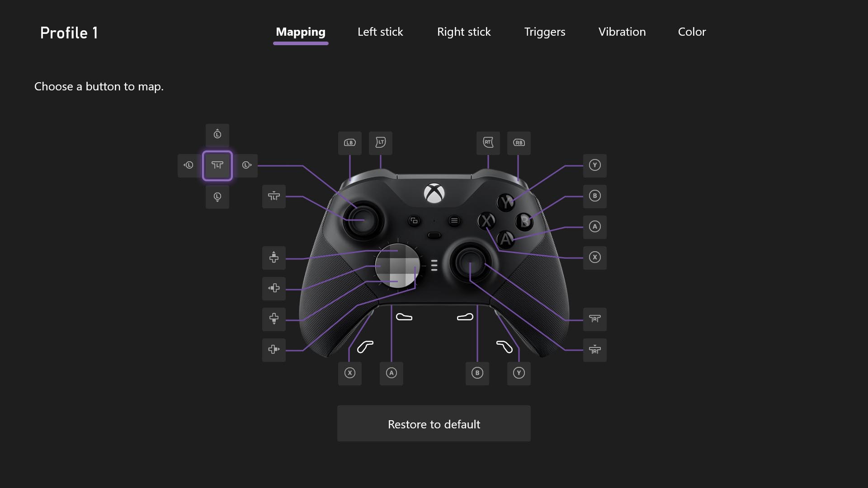This screenshot has height=488, width=868.
Task: Switch to the Triggers tab
Action: pos(545,32)
